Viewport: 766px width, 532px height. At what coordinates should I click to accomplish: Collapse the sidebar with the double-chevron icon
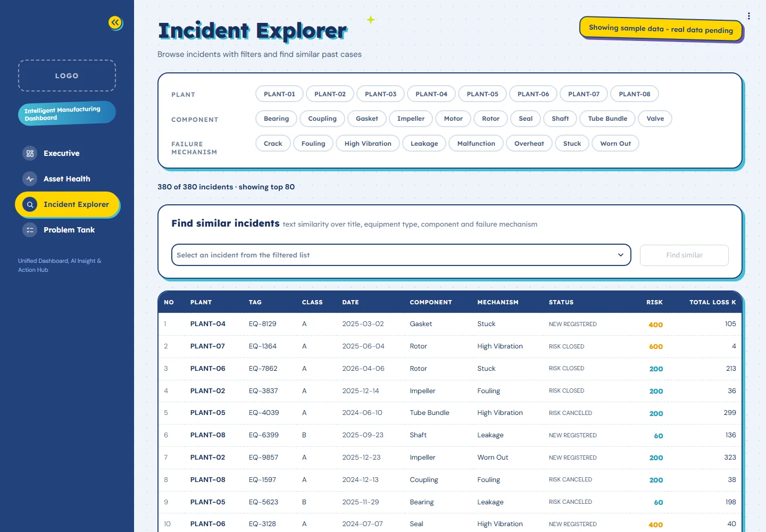coord(115,22)
